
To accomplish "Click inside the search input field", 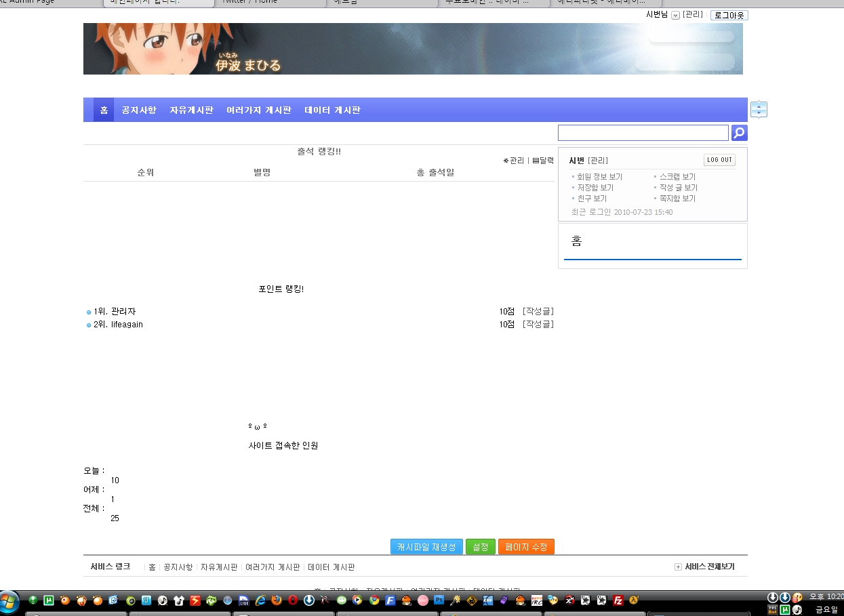I will (x=642, y=132).
